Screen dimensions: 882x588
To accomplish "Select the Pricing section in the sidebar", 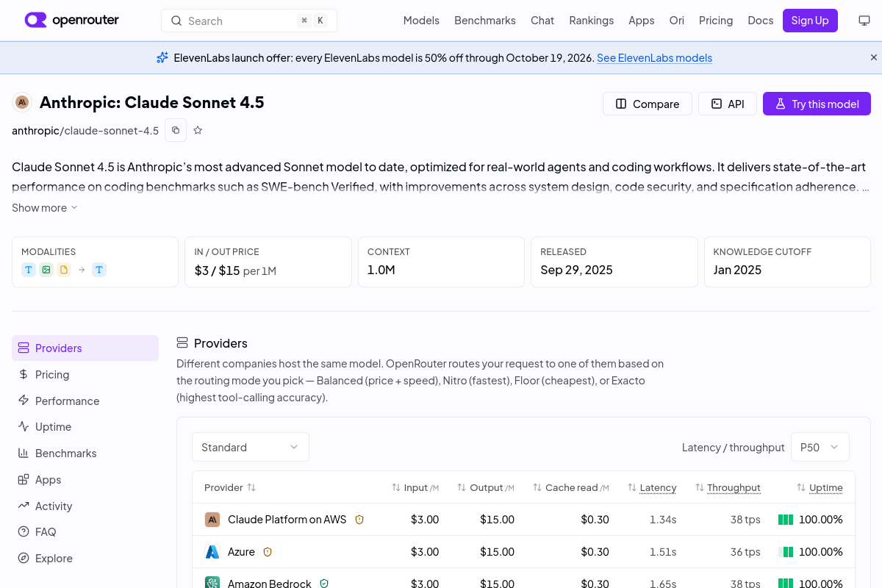I will (x=85, y=375).
